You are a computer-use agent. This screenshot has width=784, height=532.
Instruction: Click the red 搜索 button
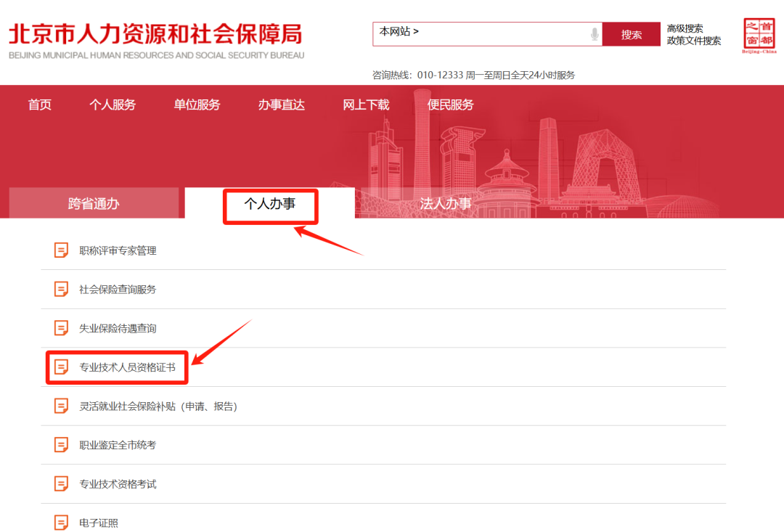tap(632, 35)
